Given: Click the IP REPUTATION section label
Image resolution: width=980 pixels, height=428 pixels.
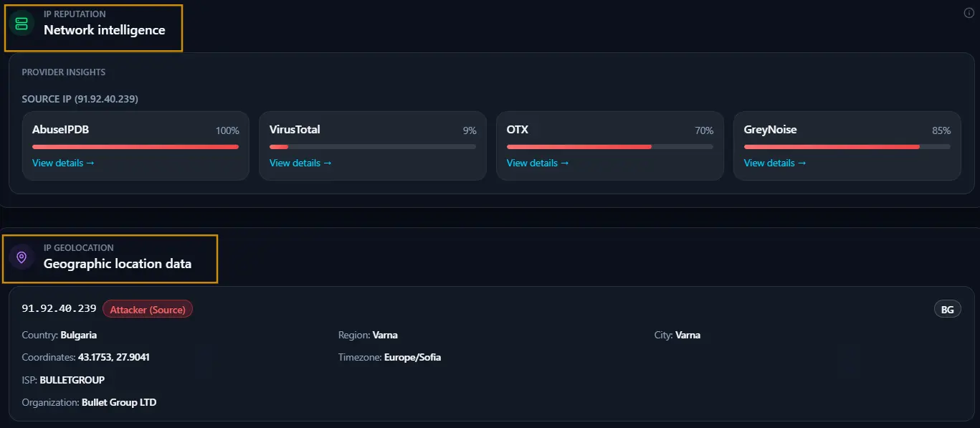Looking at the screenshot, I should pyautogui.click(x=75, y=14).
